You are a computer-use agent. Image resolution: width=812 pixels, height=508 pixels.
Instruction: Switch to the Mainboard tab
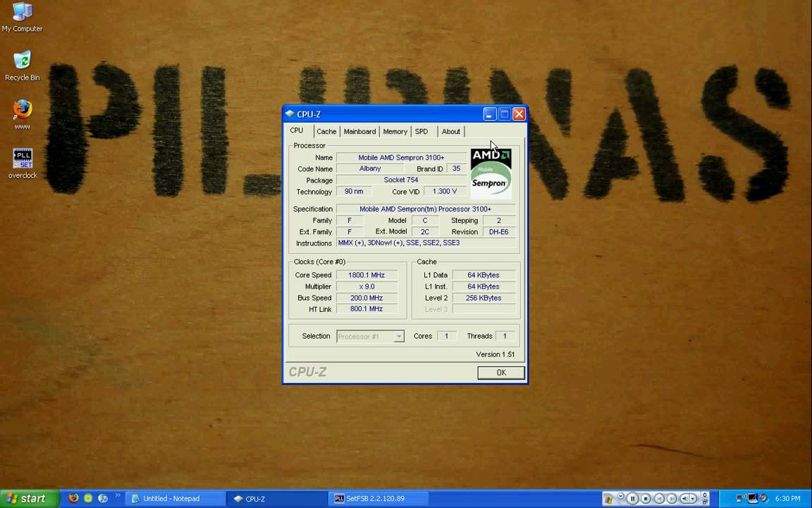point(360,132)
